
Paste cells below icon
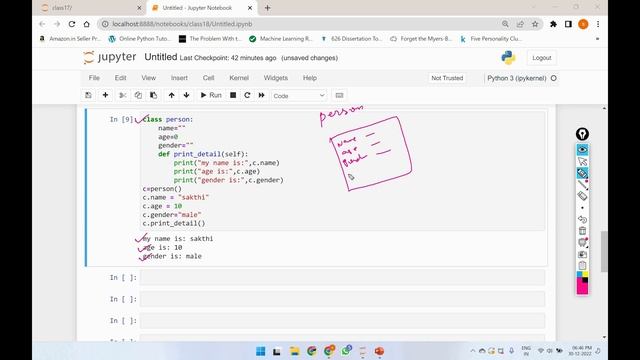[153, 95]
